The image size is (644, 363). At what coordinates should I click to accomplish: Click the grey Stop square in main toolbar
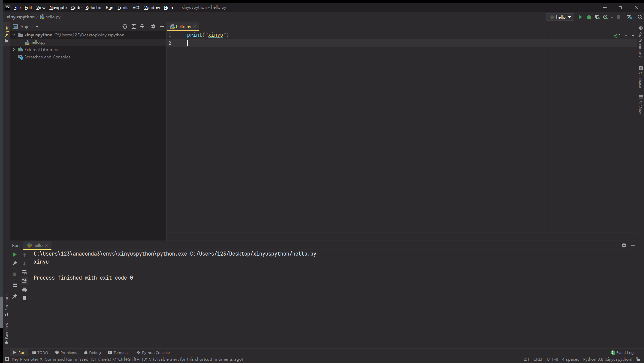619,17
